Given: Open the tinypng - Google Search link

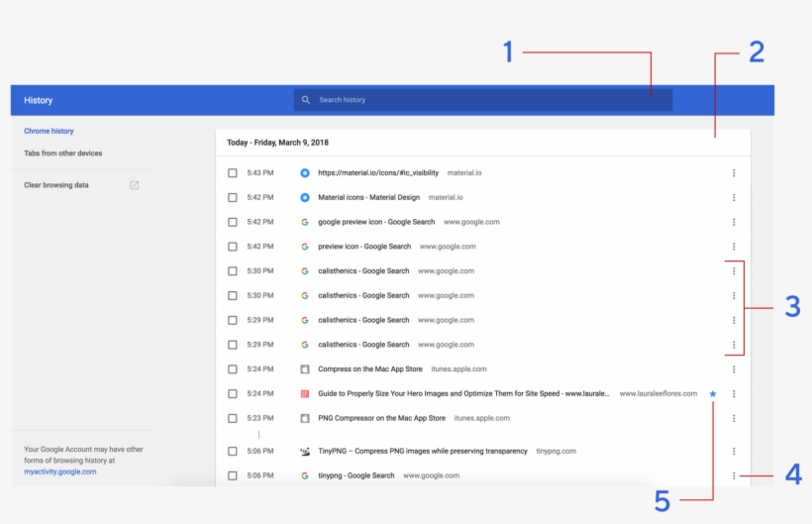Looking at the screenshot, I should click(356, 475).
